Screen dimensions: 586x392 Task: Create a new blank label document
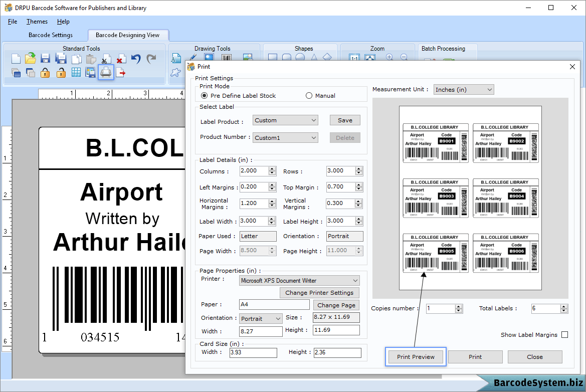16,59
